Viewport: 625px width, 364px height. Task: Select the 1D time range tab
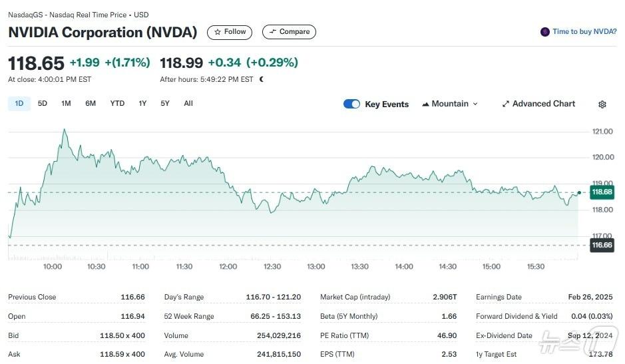tap(19, 104)
